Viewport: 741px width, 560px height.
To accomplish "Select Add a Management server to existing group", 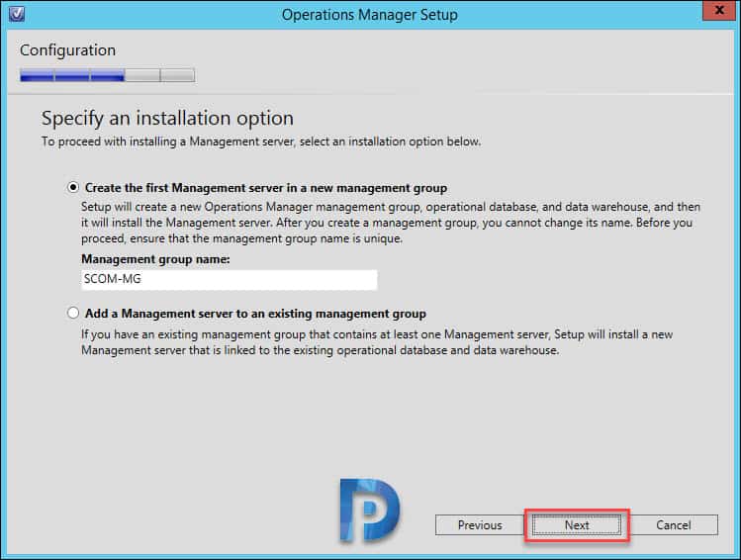I will 73,313.
